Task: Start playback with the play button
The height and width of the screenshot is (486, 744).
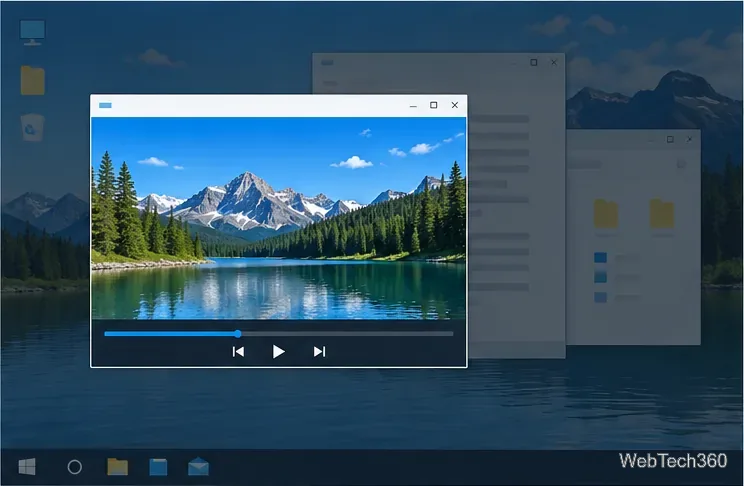Action: click(279, 352)
